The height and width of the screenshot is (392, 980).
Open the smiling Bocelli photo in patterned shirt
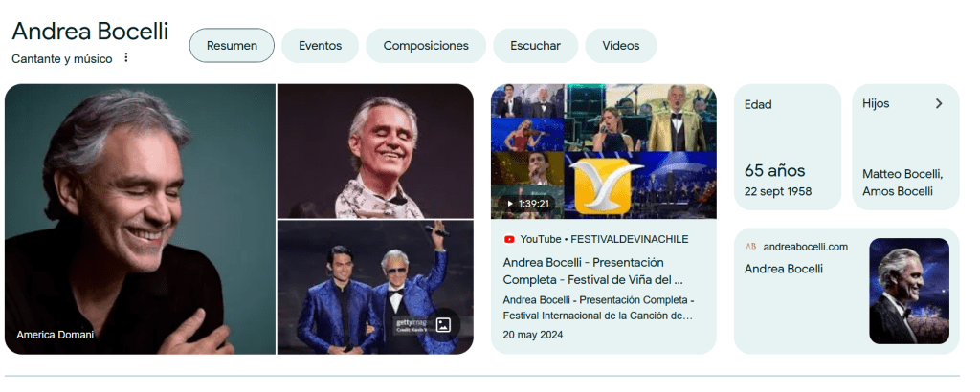[x=375, y=151]
